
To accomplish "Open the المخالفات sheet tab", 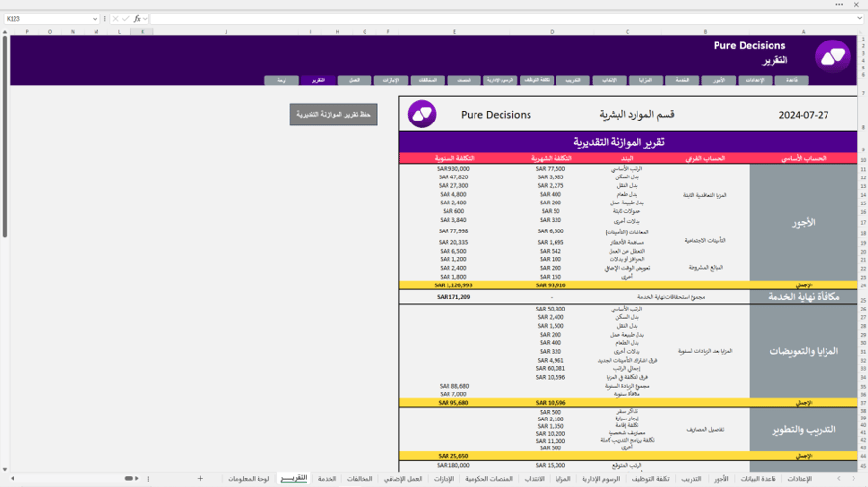I will (360, 478).
